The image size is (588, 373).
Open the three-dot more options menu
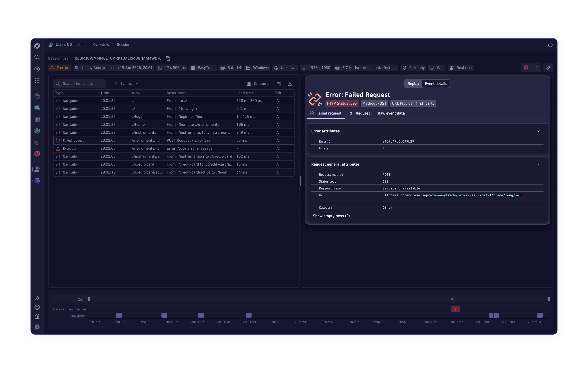[536, 68]
